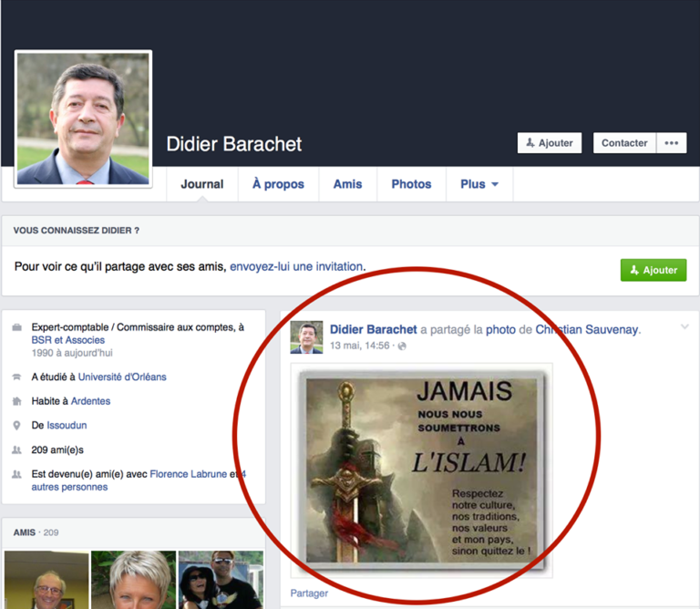Open the three-dots more options button
The image size is (700, 609).
coord(671,143)
